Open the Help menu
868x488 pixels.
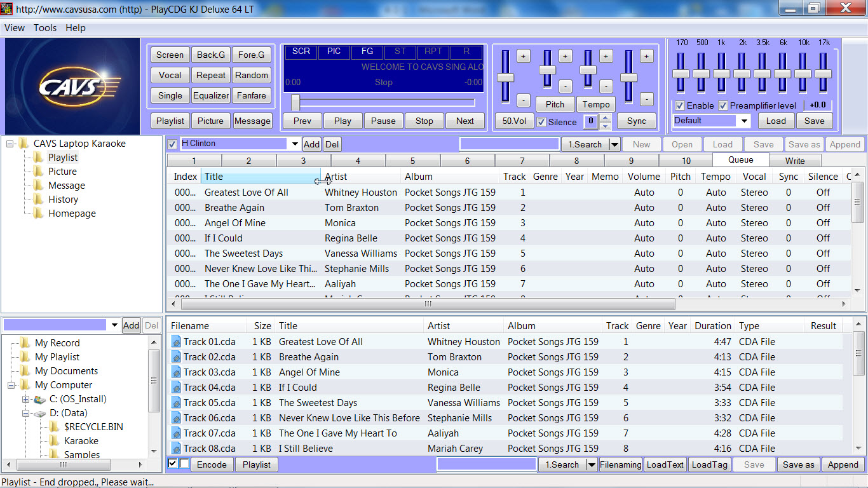tap(76, 28)
